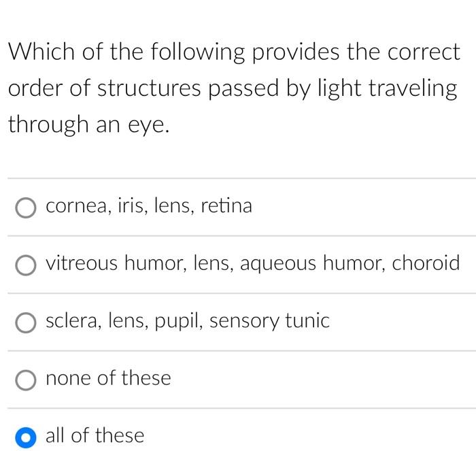Click the word "cornea" in the first option
The height and width of the screenshot is (451, 476).
pos(76,207)
